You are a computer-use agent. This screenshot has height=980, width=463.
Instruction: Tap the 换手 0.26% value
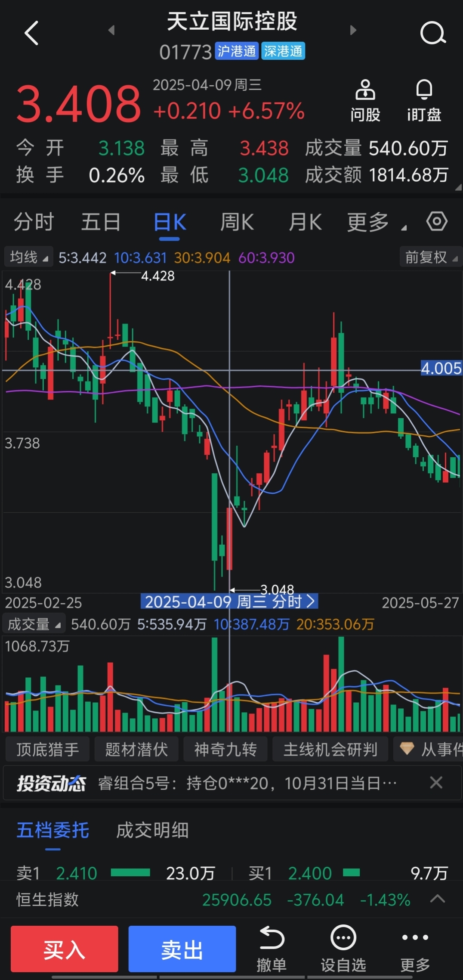pos(117,175)
